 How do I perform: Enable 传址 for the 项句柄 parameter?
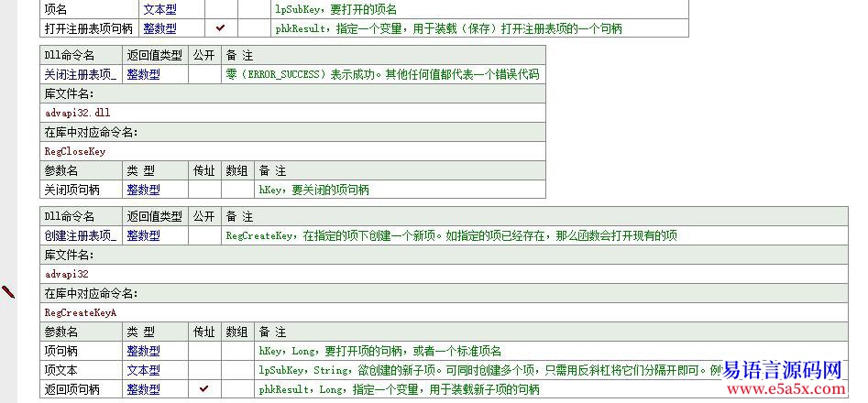click(x=204, y=351)
